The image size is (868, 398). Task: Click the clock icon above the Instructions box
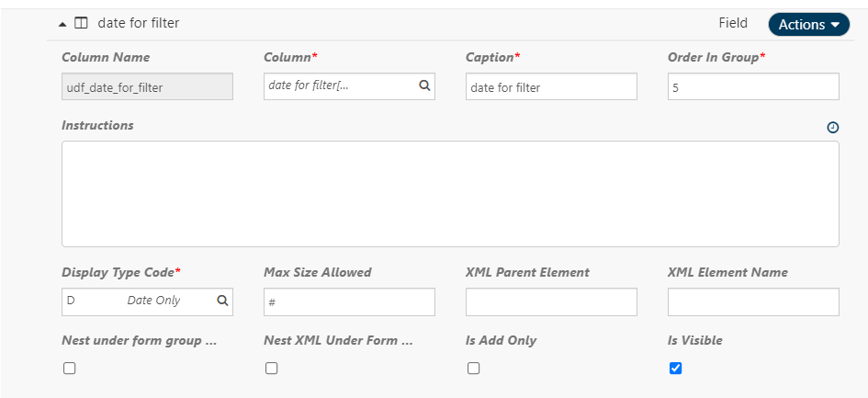point(832,128)
